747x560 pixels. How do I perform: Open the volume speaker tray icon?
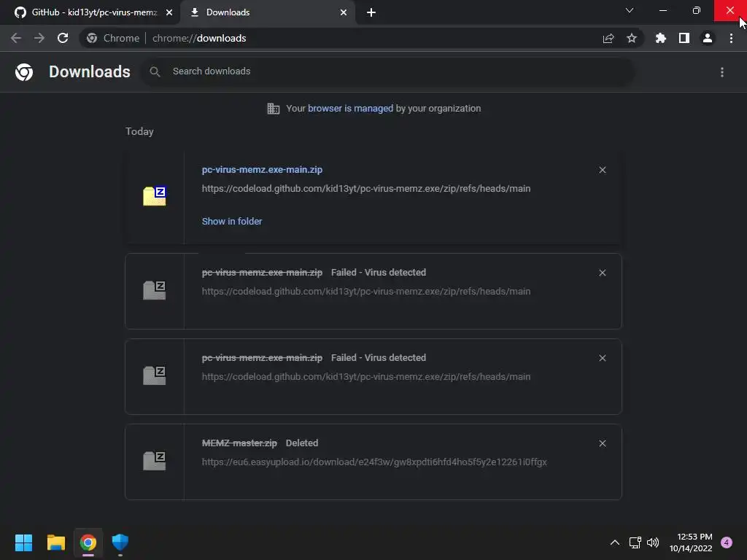tap(653, 542)
